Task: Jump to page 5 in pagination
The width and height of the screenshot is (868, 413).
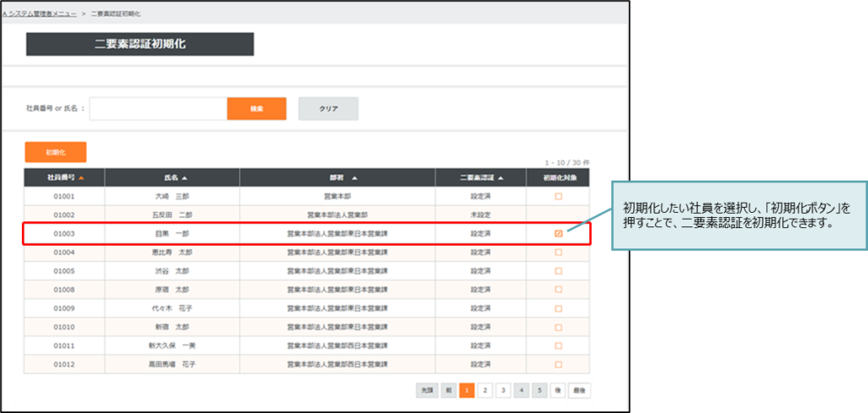Action: (540, 390)
